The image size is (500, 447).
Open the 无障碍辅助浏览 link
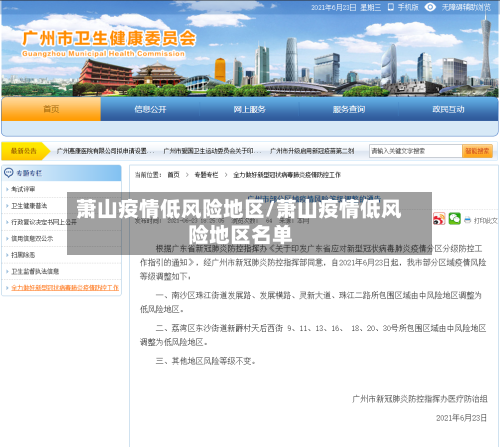[466, 7]
